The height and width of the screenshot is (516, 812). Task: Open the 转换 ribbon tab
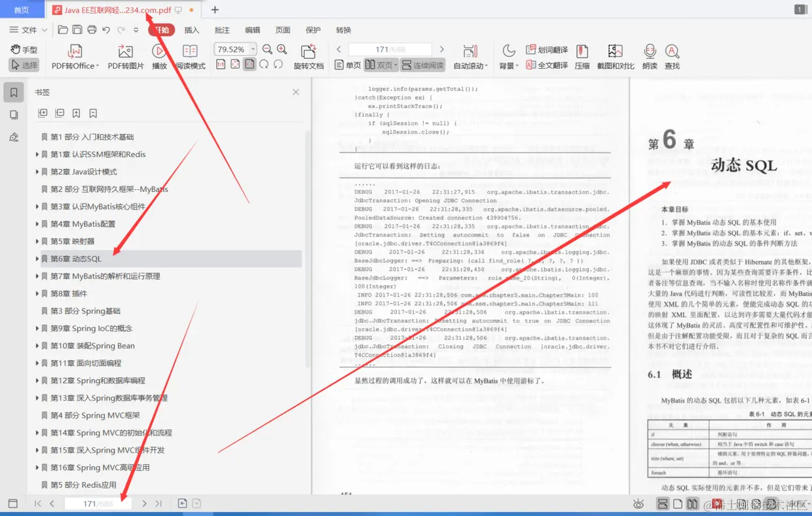tap(343, 30)
